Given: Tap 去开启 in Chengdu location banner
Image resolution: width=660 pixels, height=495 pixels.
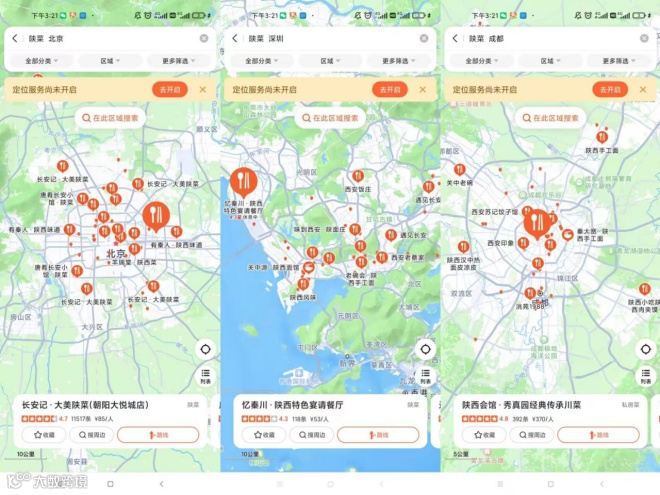Looking at the screenshot, I should (x=610, y=90).
